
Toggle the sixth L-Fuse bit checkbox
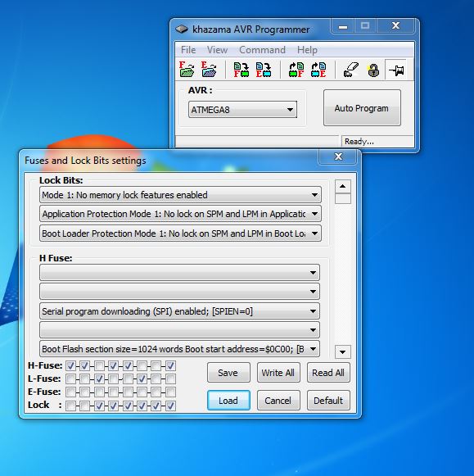[x=142, y=379]
